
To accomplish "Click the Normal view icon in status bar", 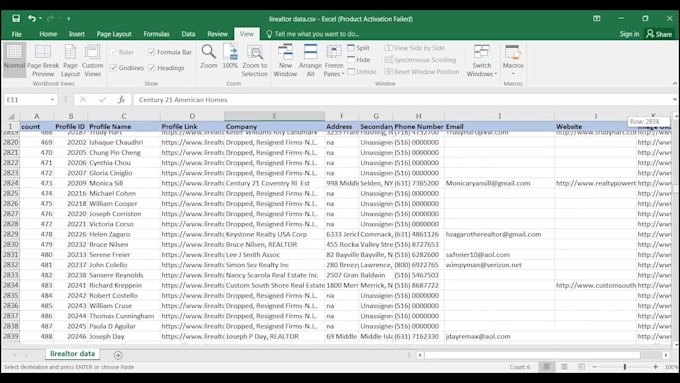I will click(x=546, y=367).
